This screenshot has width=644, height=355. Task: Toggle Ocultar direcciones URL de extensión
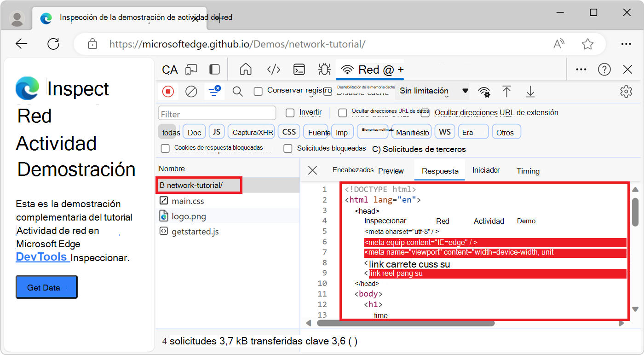pos(425,113)
